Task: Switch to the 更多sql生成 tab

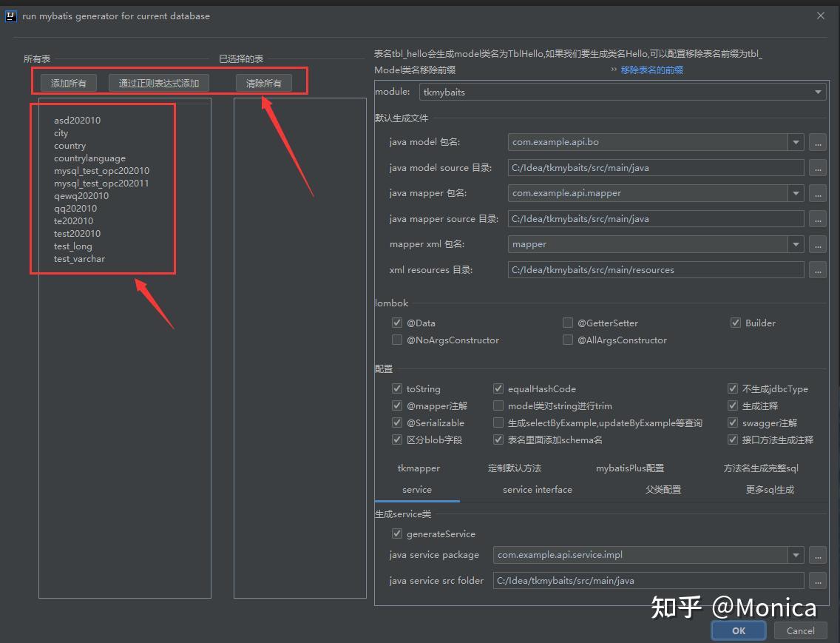Action: tap(770, 490)
